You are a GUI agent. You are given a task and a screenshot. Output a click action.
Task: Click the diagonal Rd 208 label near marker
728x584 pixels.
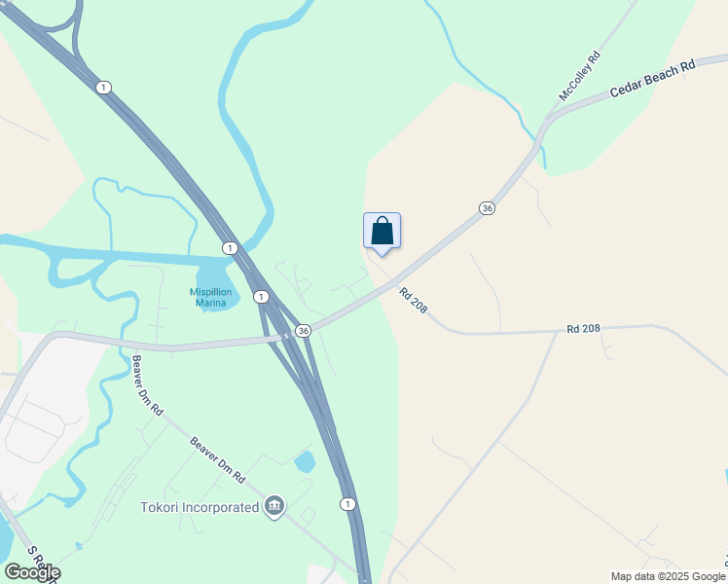click(x=413, y=301)
